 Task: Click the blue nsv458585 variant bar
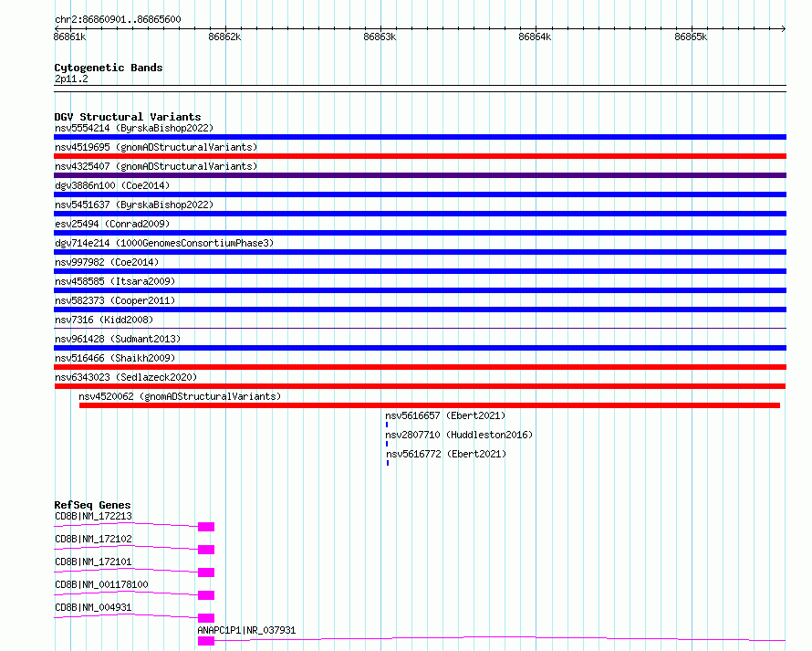pyautogui.click(x=420, y=290)
